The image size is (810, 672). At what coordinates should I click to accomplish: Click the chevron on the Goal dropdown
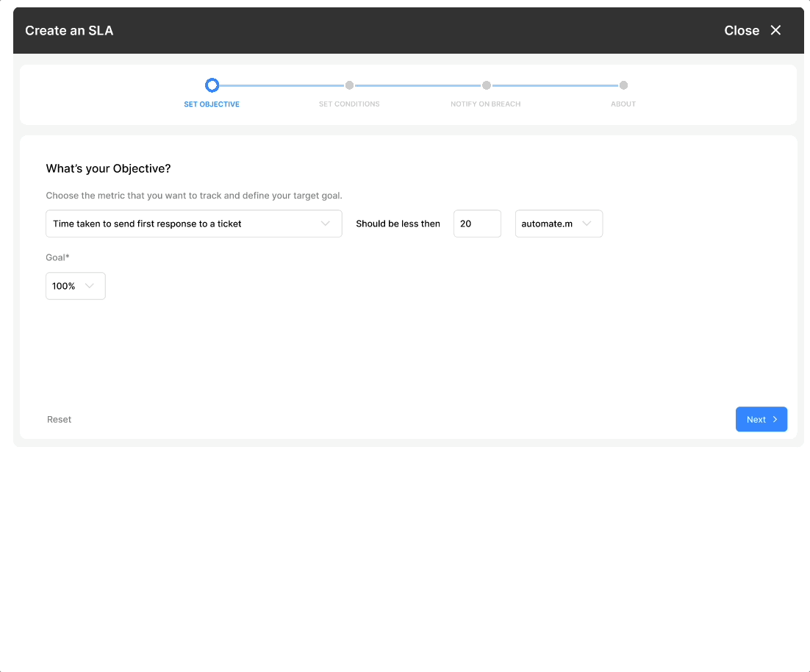pyautogui.click(x=90, y=285)
